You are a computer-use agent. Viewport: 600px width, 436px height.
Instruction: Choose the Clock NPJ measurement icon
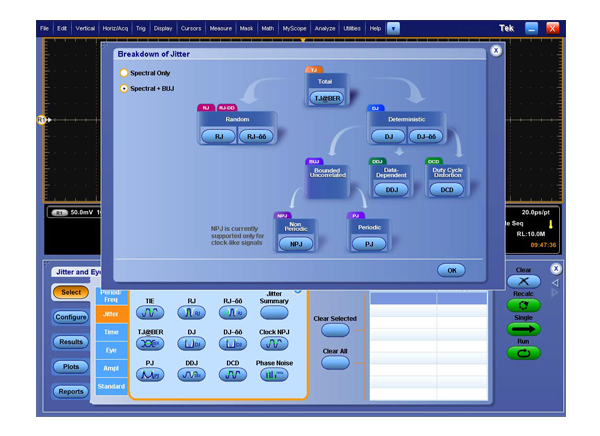coord(275,343)
